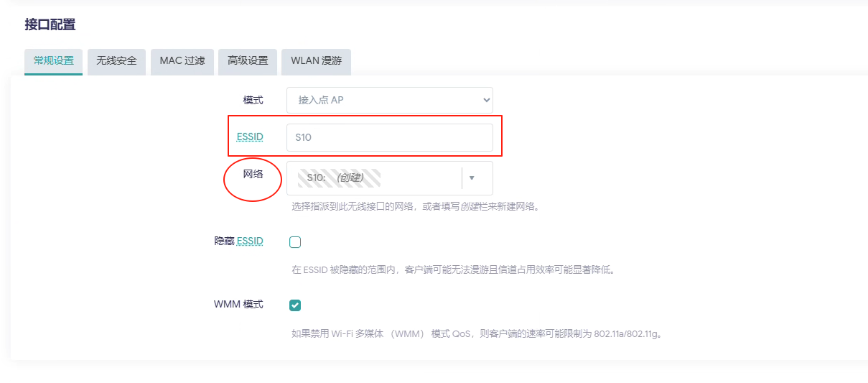Image resolution: width=868 pixels, height=383 pixels.
Task: Click the underlined ESSID label link above 网络
Action: [x=250, y=137]
